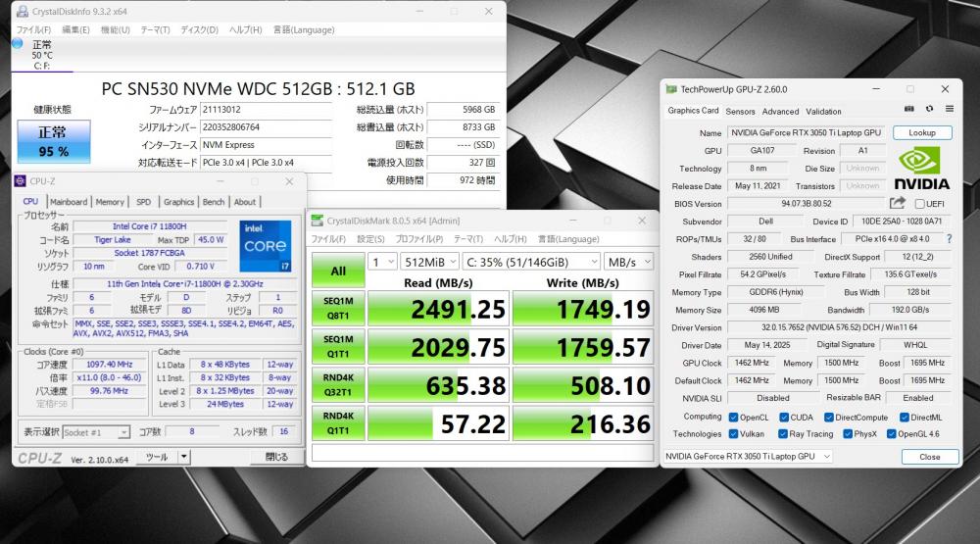Switch to the Mainboard tab in CPU-Z
The height and width of the screenshot is (544, 980).
[x=69, y=202]
